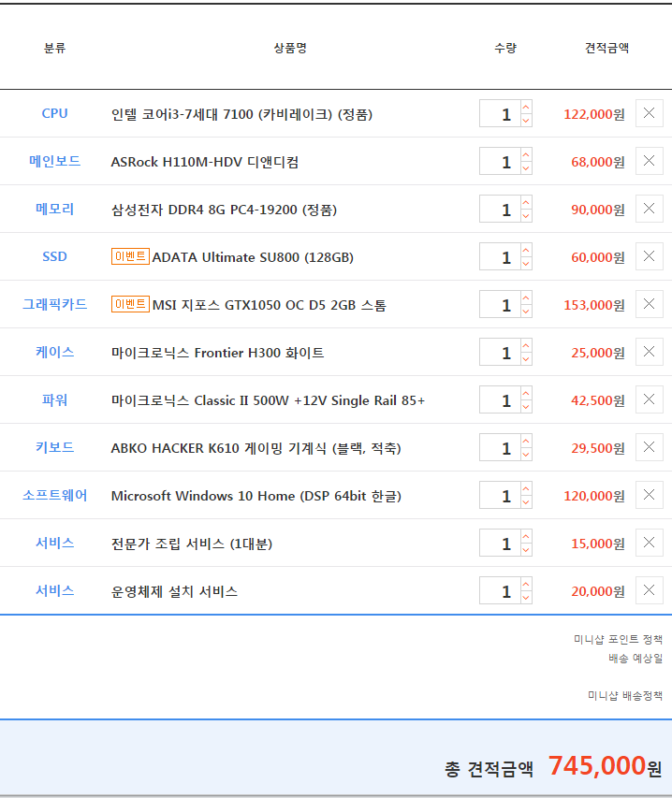The width and height of the screenshot is (672, 798).
Task: Increase quantity of Classic II 500W power
Action: coord(526,394)
